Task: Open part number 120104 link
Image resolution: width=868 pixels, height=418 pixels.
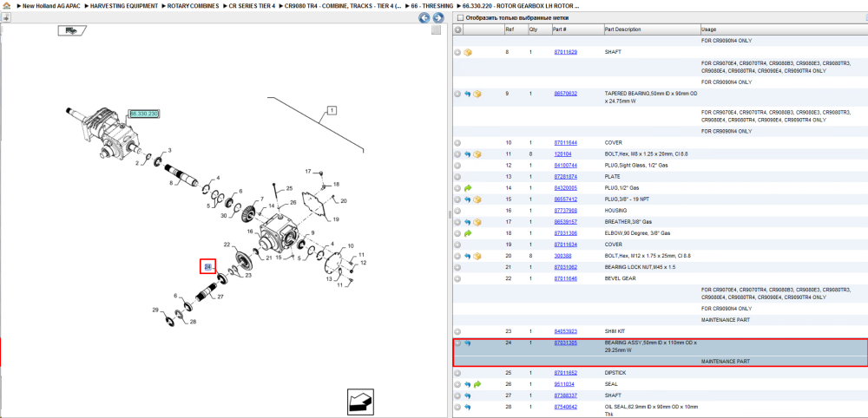Action: pyautogui.click(x=562, y=154)
